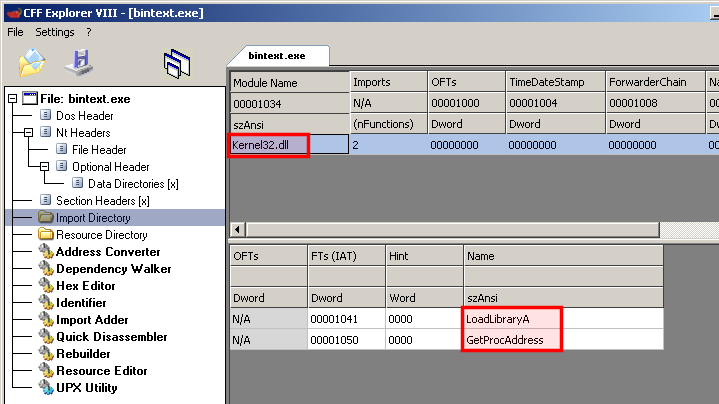Open the File menu
719x404 pixels.
(x=15, y=32)
